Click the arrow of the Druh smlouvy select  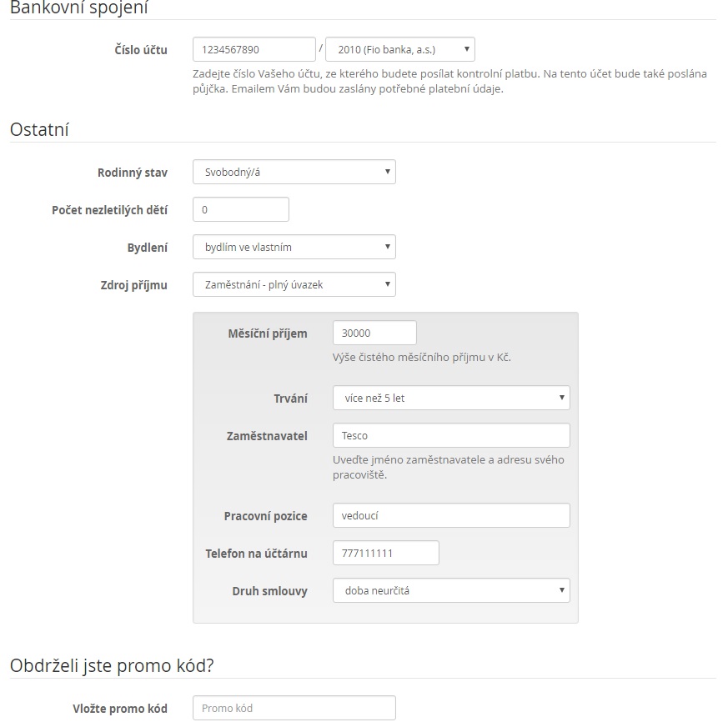(x=561, y=590)
